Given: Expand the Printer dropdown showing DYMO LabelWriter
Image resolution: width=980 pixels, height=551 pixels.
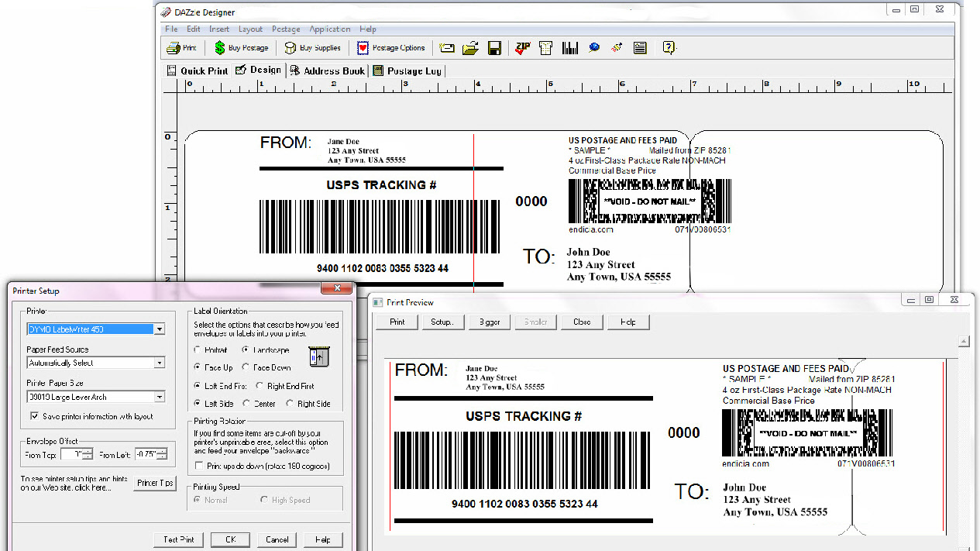Looking at the screenshot, I should click(159, 329).
